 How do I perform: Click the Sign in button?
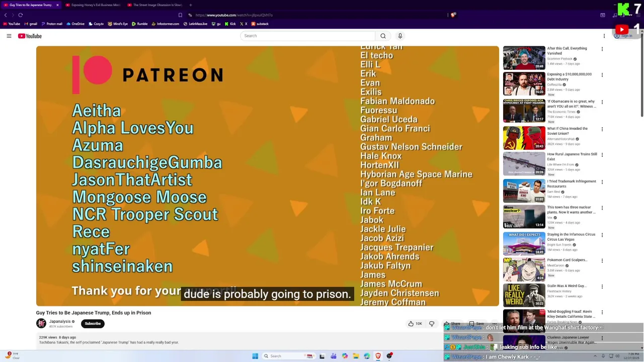[623, 36]
